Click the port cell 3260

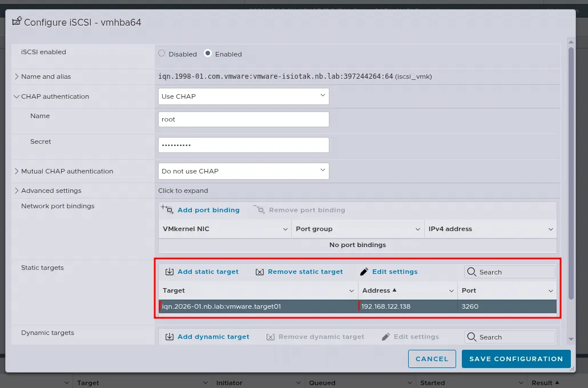coord(507,306)
